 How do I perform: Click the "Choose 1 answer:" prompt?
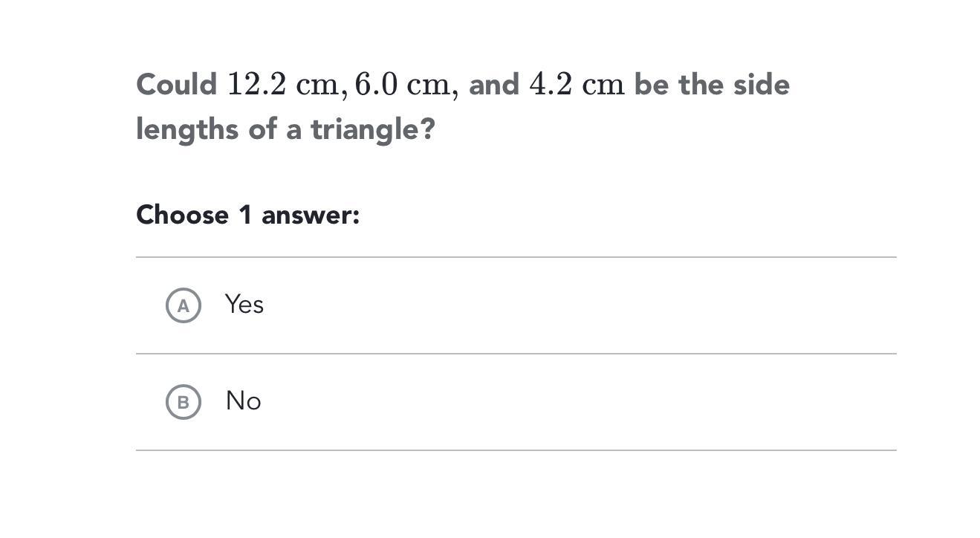coord(247,215)
